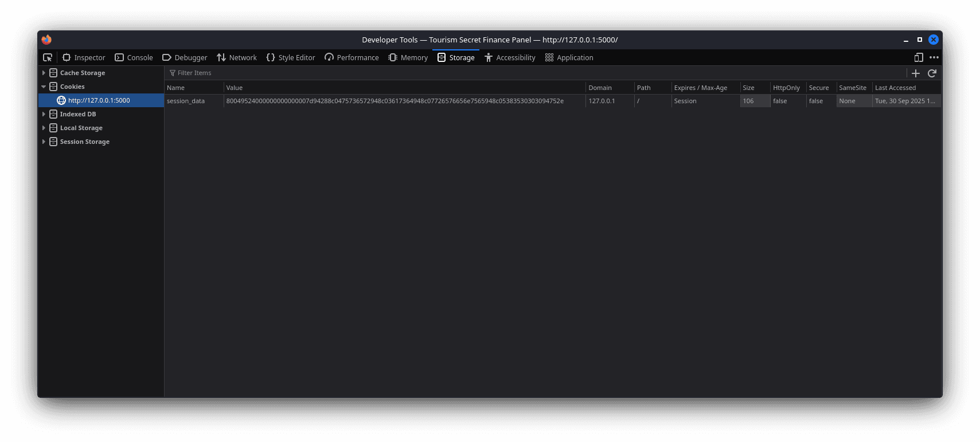Expand the Session Storage tree arrow

click(44, 142)
